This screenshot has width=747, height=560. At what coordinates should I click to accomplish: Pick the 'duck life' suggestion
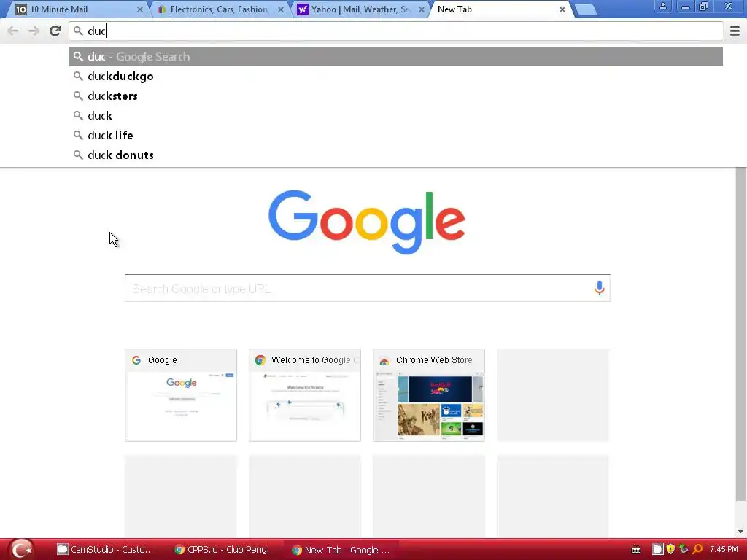pos(396,135)
